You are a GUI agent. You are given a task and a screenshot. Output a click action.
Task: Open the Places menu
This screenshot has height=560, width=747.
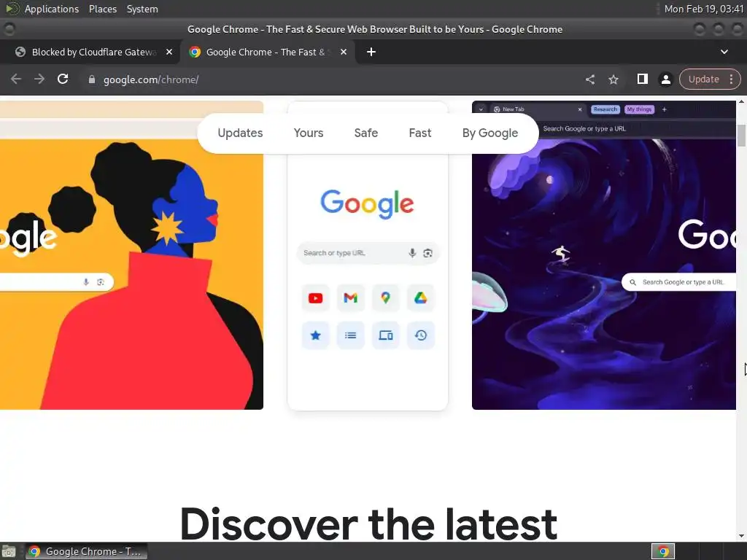(x=102, y=9)
